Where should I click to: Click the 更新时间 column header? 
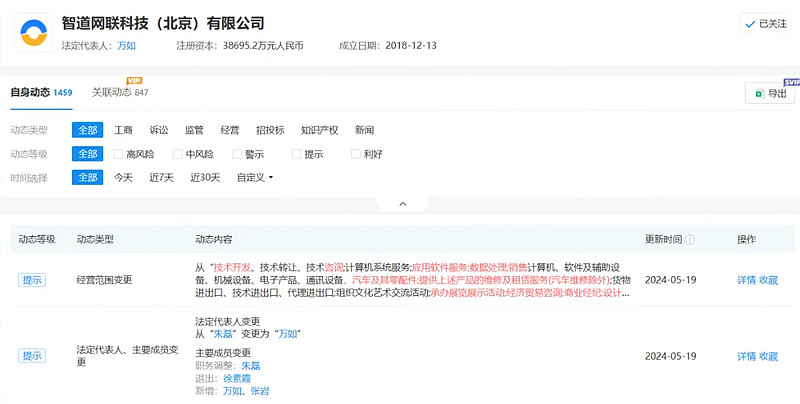tap(663, 239)
